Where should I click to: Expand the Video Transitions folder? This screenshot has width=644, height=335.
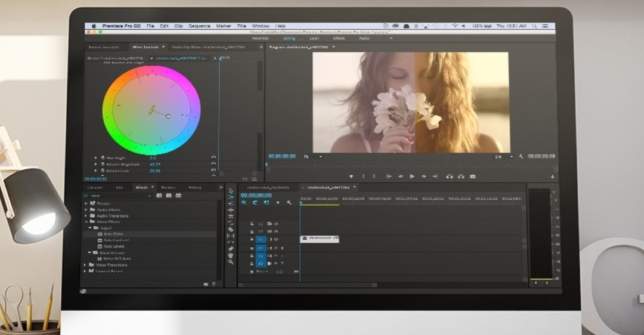(x=85, y=265)
